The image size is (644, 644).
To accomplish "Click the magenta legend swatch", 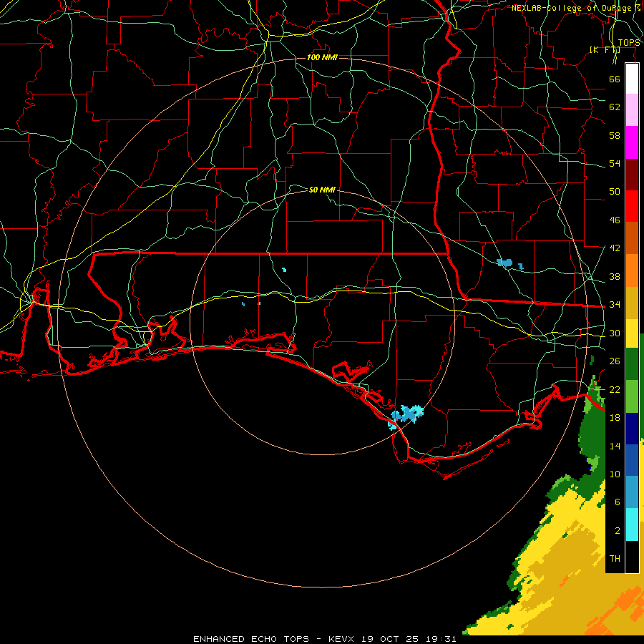I will pos(632,142).
